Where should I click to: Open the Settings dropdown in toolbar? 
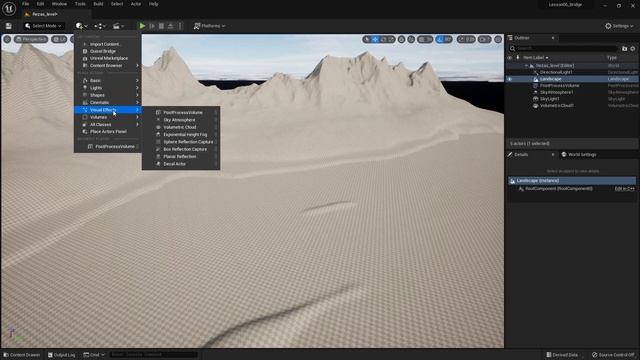619,26
